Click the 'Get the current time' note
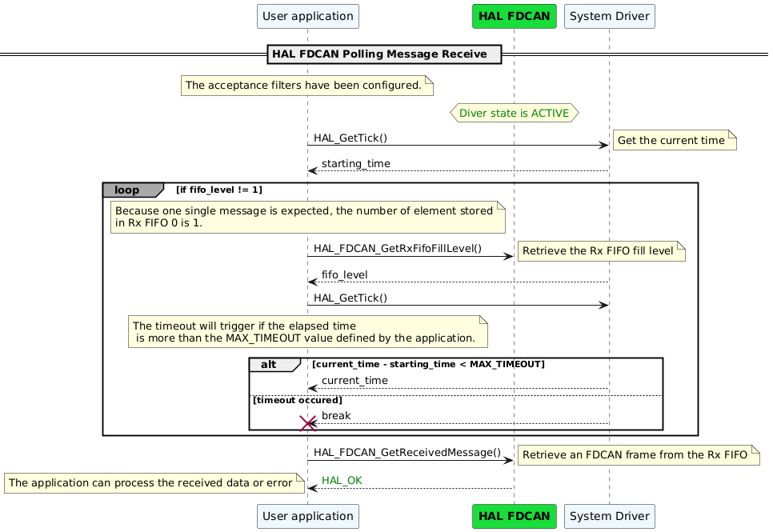The width and height of the screenshot is (773, 532). [675, 140]
